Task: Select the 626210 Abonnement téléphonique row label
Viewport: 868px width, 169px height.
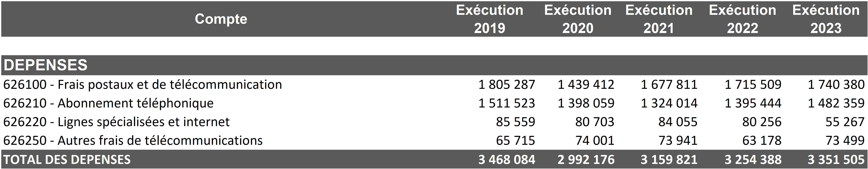Action: pos(108,103)
